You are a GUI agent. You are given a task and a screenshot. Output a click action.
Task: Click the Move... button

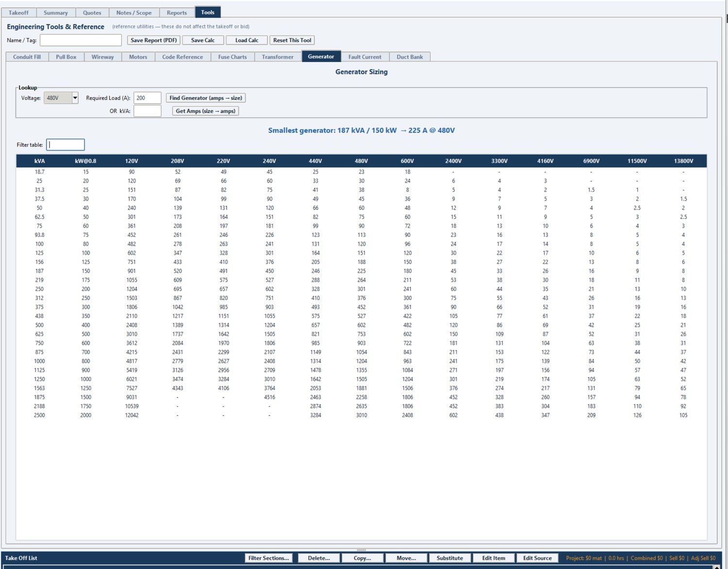406,558
